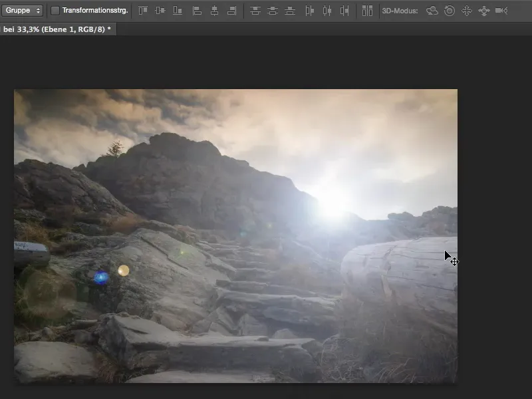Click the align bottom edges icon
This screenshot has height=399, width=532.
coord(178,11)
